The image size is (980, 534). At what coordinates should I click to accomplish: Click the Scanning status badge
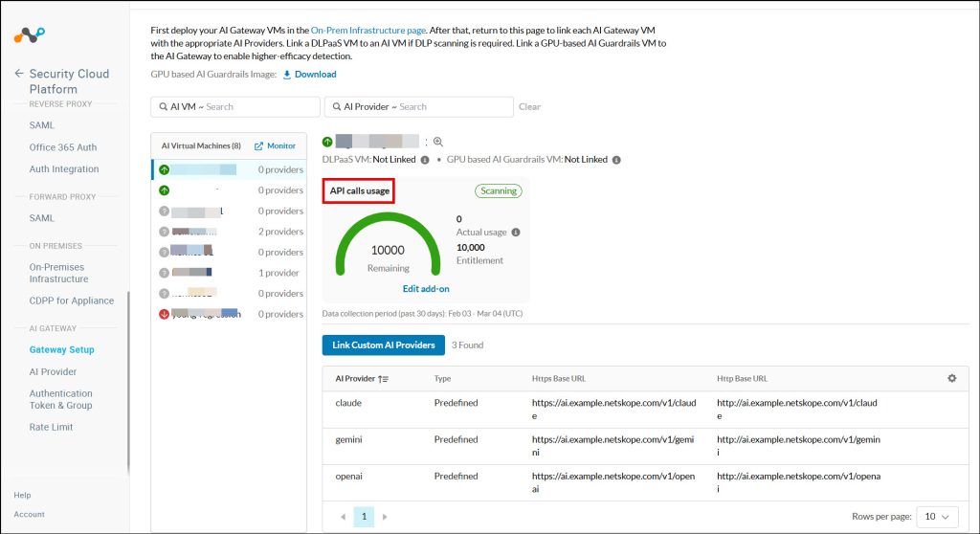499,191
